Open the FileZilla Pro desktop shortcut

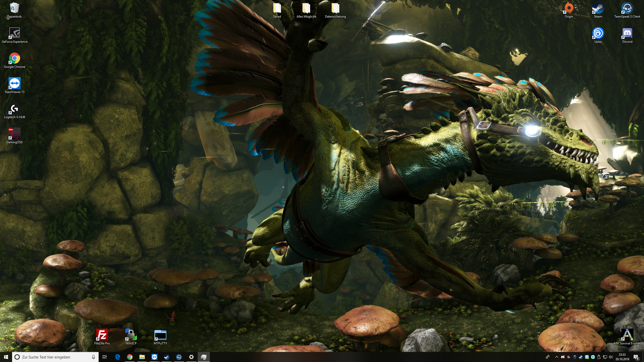102,335
